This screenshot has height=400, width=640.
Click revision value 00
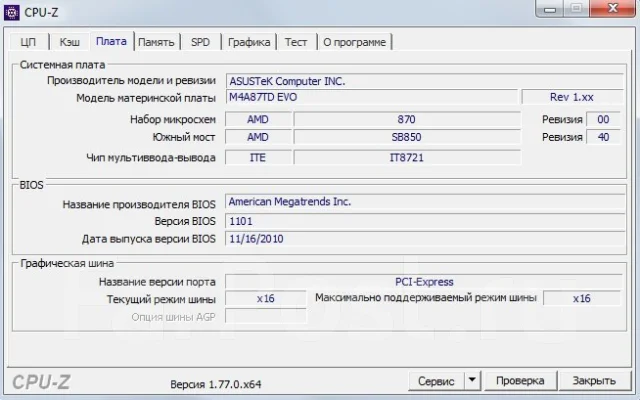[603, 119]
